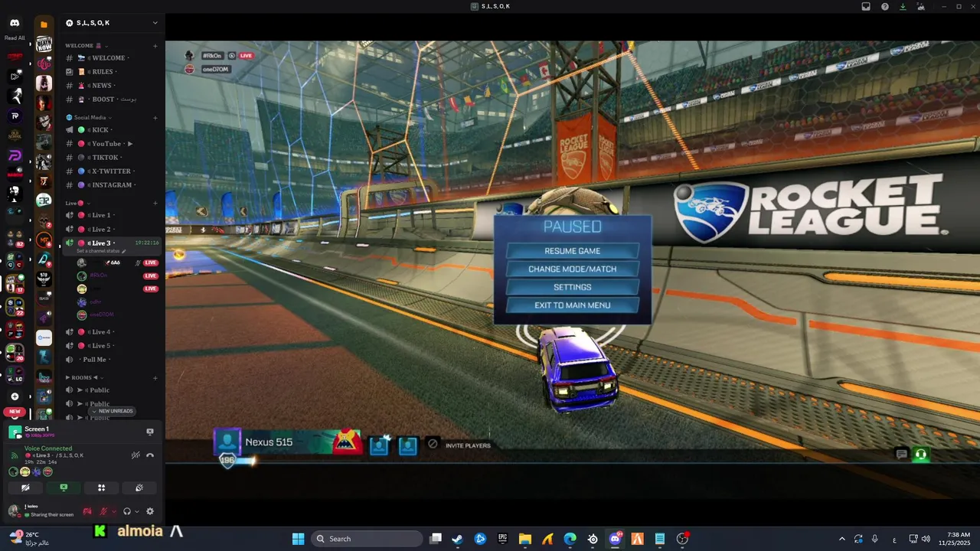Join the Live 1 voice channel
The width and height of the screenshot is (980, 551).
(112, 216)
